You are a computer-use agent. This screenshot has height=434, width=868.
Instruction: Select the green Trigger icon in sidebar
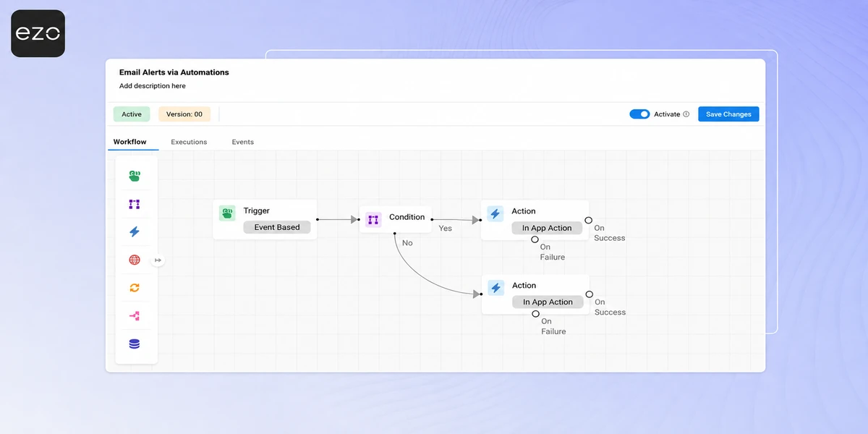point(135,176)
